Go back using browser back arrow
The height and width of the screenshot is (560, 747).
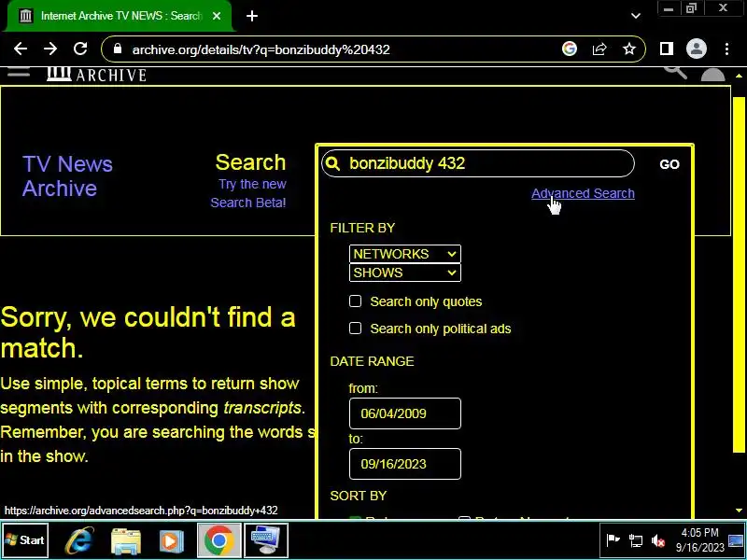[x=20, y=49]
